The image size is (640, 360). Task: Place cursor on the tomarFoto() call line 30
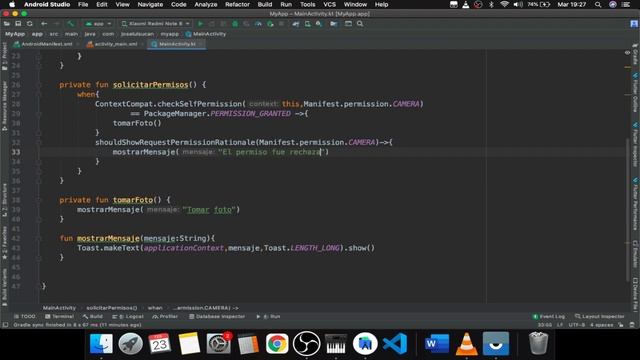coord(137,123)
